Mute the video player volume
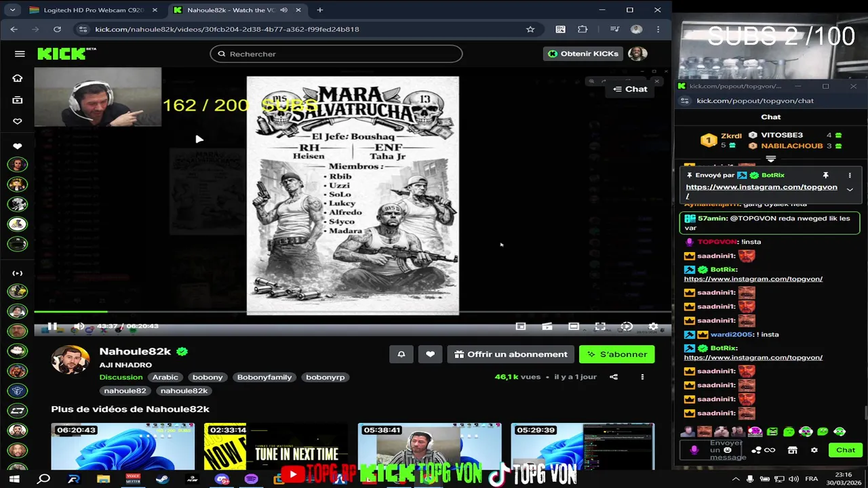This screenshot has height=488, width=868. 79,326
